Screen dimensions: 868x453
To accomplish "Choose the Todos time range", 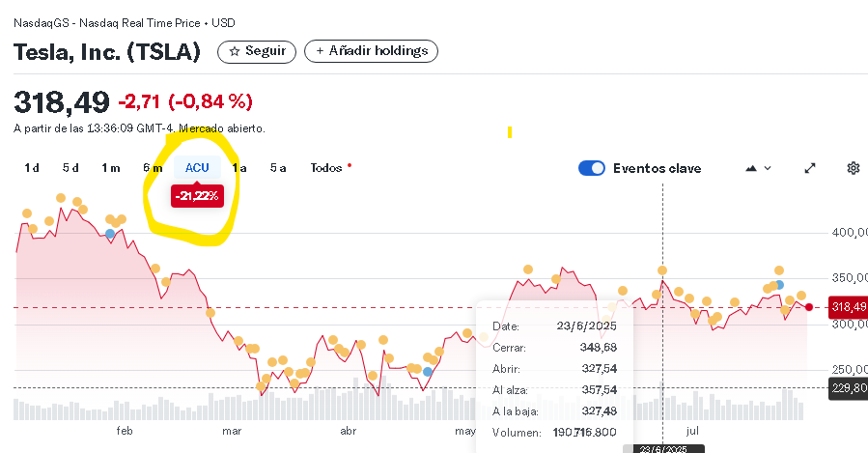I will tap(326, 168).
